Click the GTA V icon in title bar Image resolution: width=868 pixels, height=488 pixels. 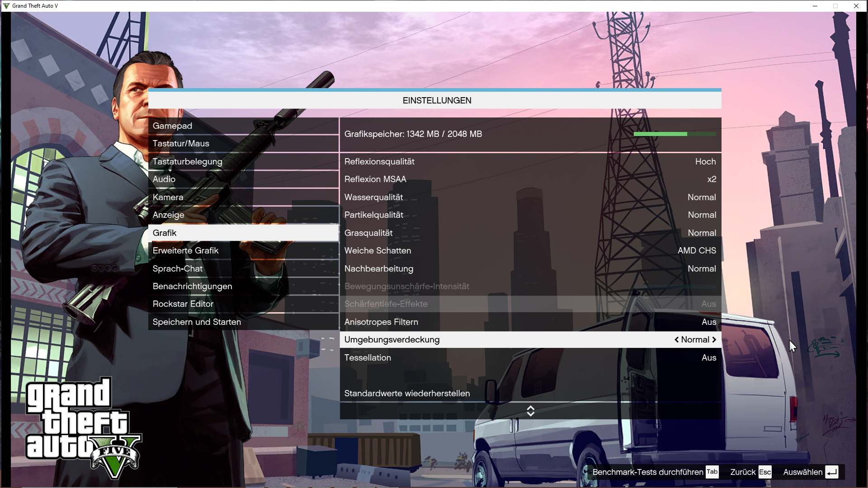point(6,6)
